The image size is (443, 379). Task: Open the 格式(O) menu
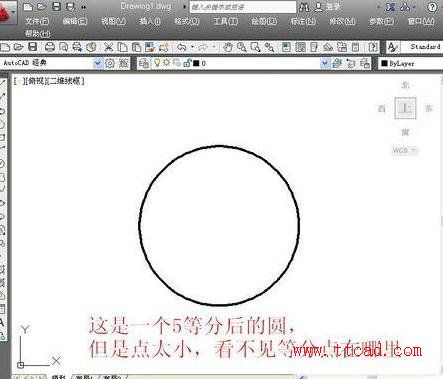(x=187, y=21)
